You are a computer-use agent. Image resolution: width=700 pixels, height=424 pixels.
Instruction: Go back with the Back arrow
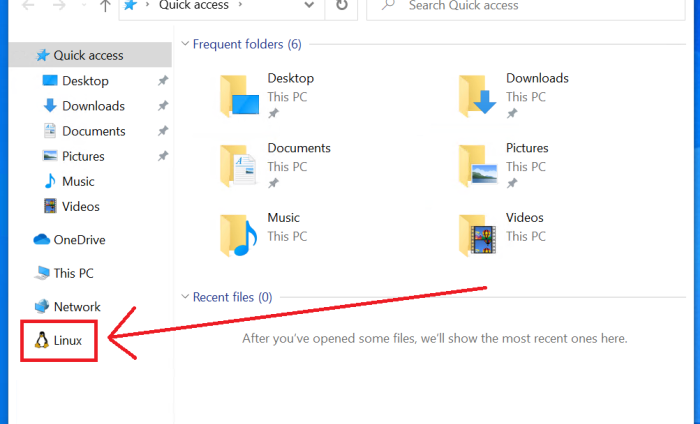point(28,5)
